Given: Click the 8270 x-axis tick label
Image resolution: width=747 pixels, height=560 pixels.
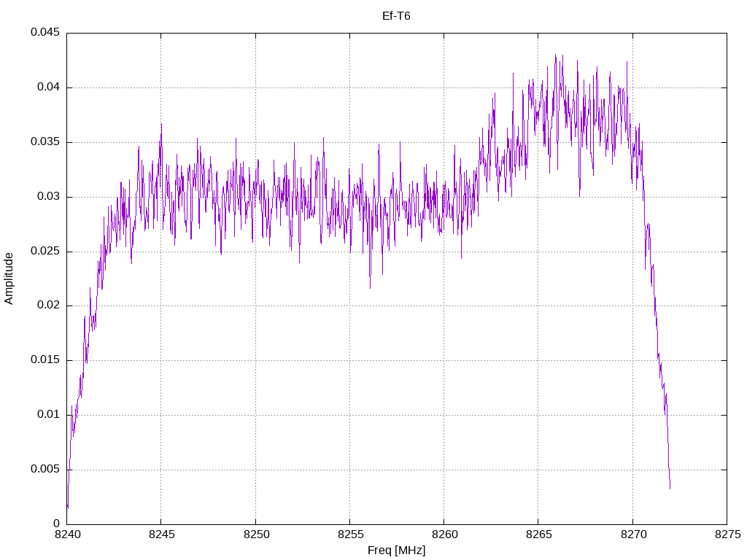Looking at the screenshot, I should tap(634, 534).
